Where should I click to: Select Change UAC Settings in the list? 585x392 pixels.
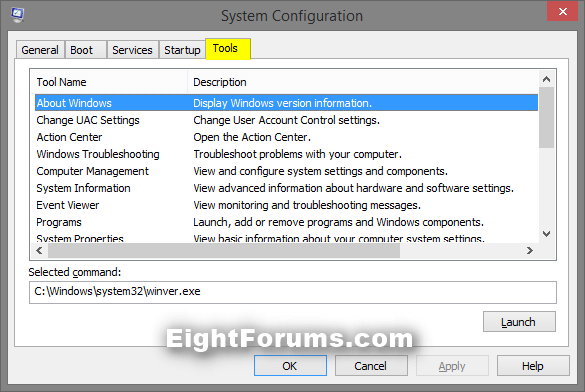286,120
